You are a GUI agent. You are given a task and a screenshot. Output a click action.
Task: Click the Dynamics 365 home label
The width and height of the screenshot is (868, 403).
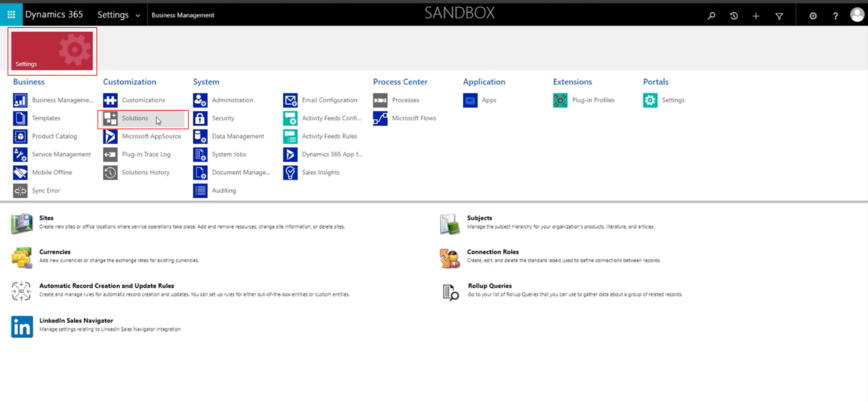click(54, 14)
